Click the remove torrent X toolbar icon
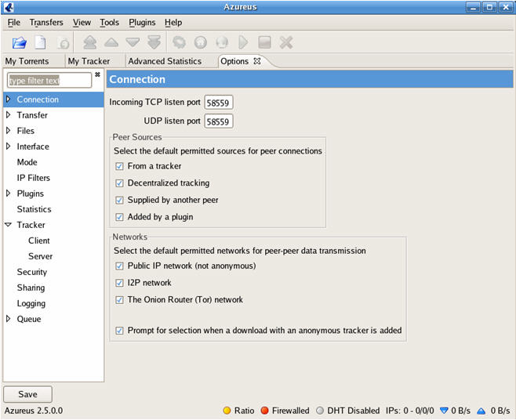 point(286,42)
